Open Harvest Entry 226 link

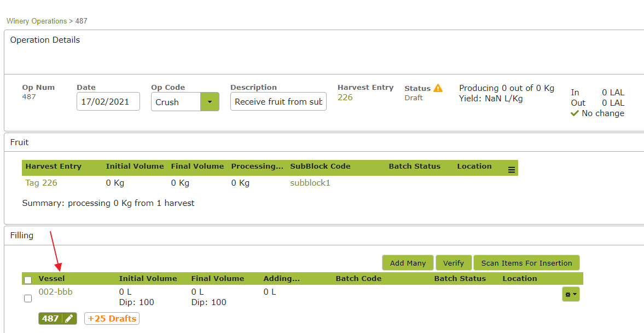[345, 97]
